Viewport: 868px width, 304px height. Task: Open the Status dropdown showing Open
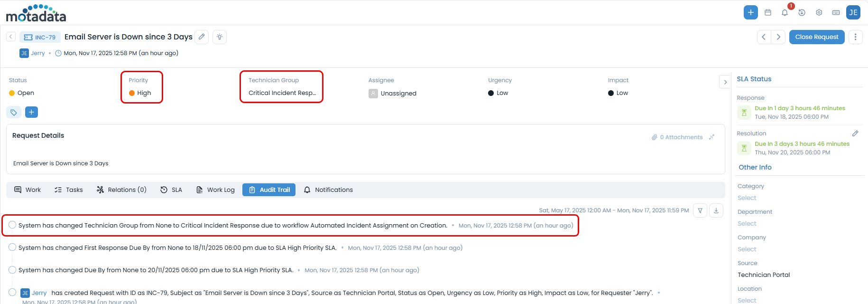[26, 93]
